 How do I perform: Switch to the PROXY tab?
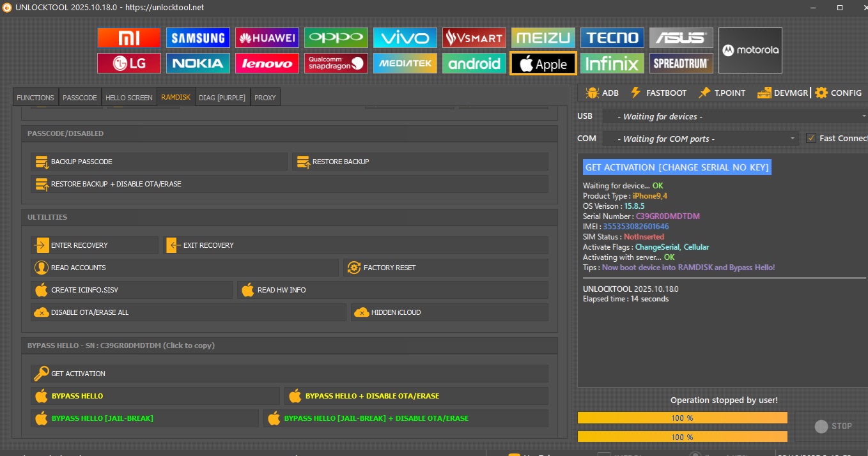pos(265,98)
